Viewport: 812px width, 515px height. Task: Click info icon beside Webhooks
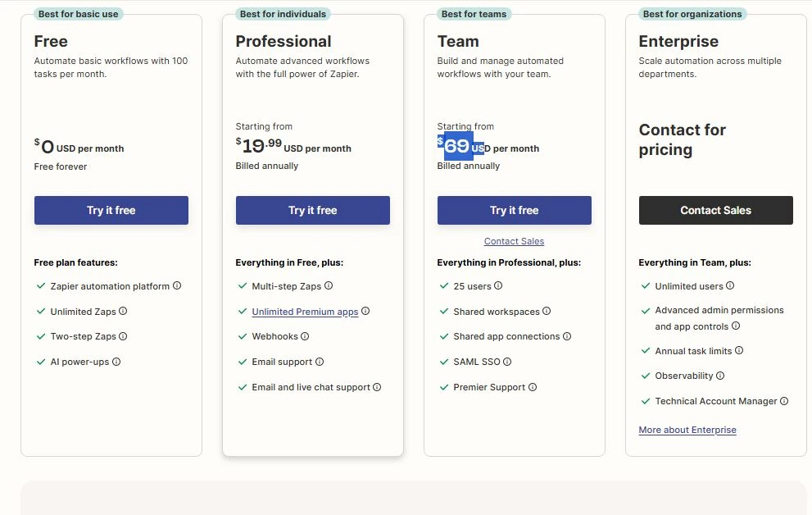pos(305,336)
